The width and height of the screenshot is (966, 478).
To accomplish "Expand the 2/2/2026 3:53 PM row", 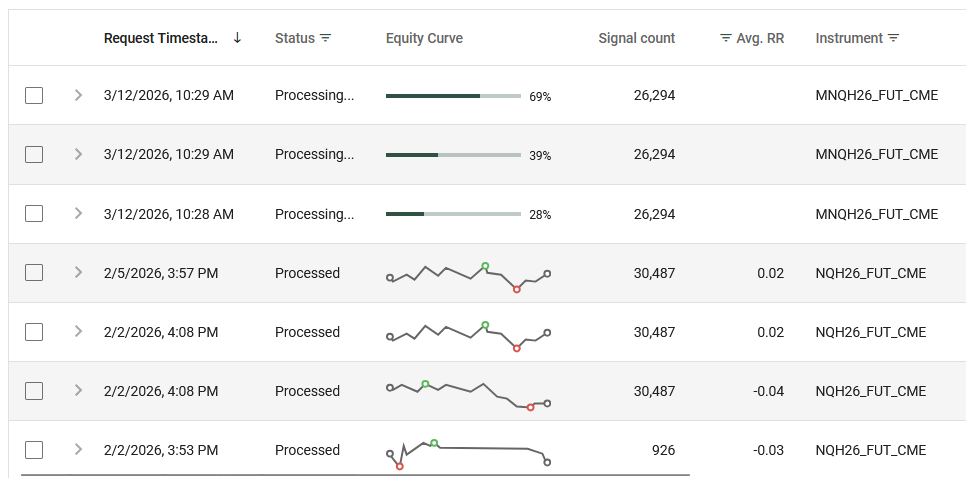I will [78, 450].
